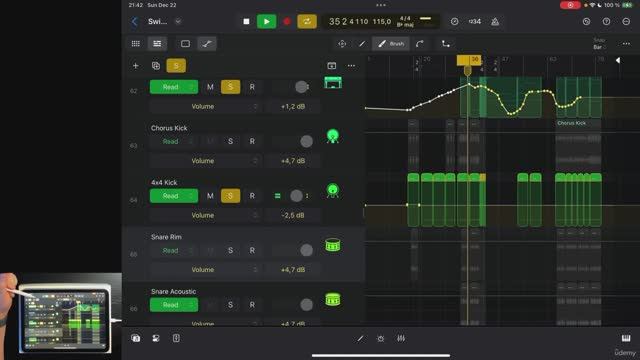Add a new track with the plus icon
This screenshot has height=360, width=640.
coord(136,66)
